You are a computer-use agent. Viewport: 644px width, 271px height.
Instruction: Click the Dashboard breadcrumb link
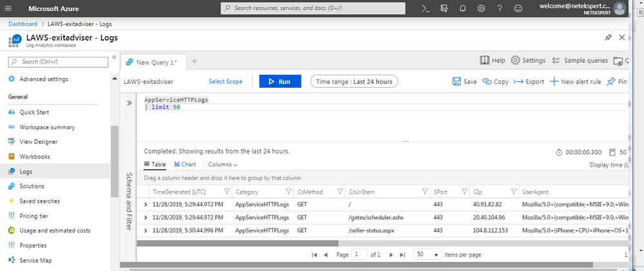pyautogui.click(x=23, y=25)
